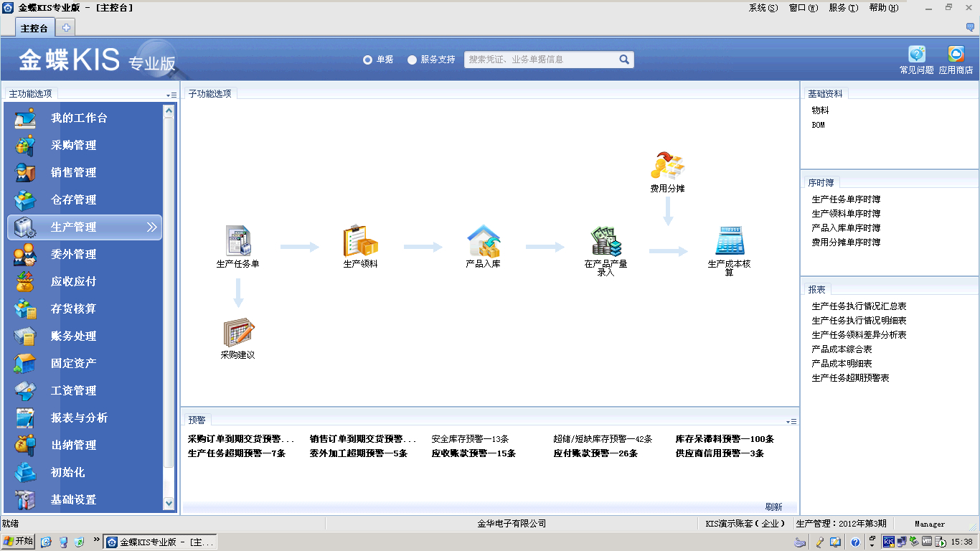Open 服务 menu
Screen dimensions: 980x551
pyautogui.click(x=843, y=8)
